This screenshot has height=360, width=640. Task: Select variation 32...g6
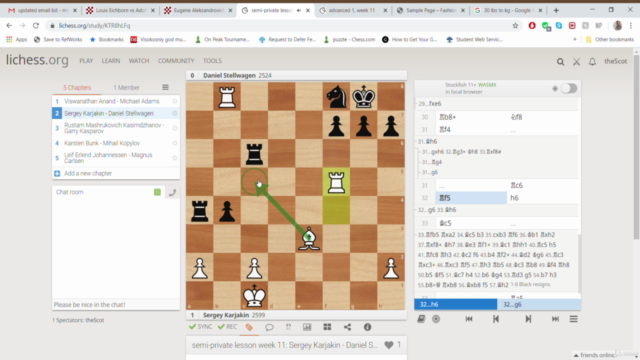(539, 304)
